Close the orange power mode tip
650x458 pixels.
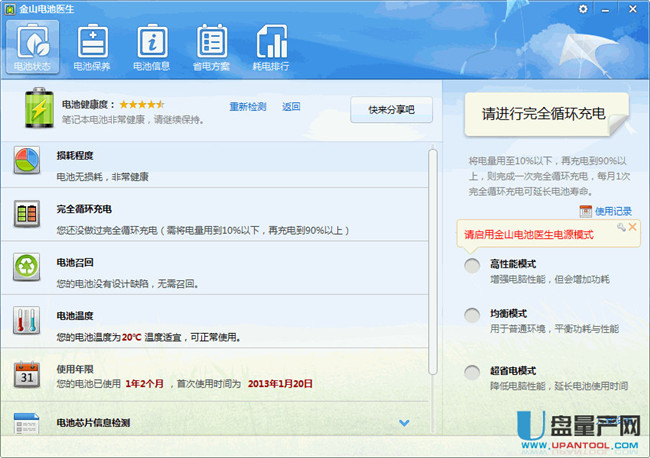(x=633, y=227)
